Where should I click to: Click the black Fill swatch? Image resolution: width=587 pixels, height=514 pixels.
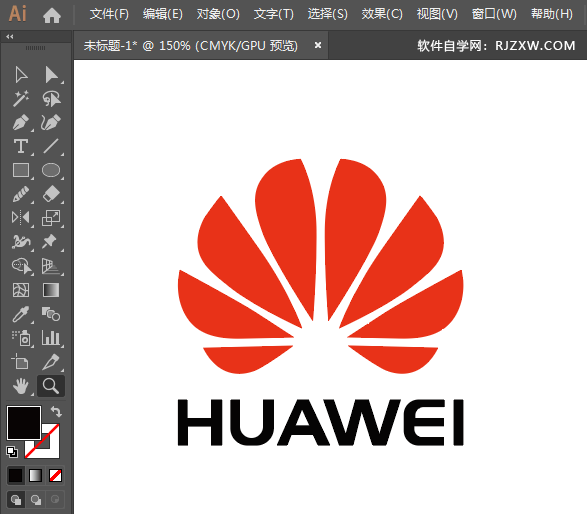(x=24, y=423)
